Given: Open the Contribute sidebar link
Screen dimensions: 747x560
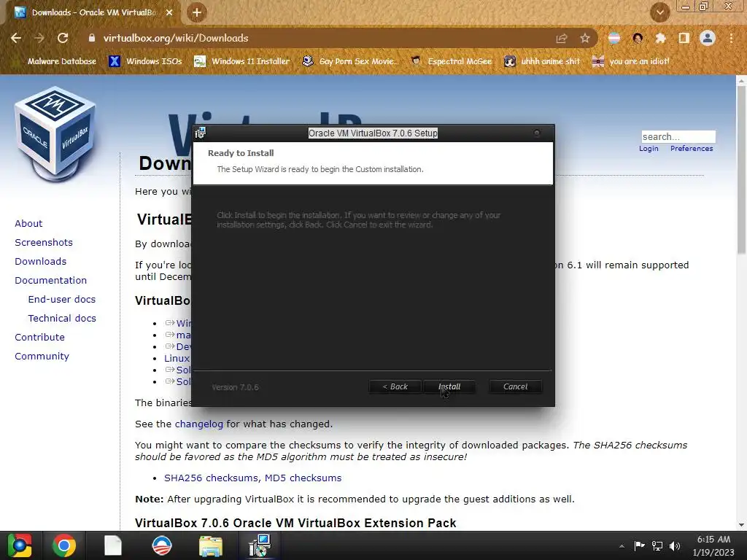Looking at the screenshot, I should tap(39, 337).
